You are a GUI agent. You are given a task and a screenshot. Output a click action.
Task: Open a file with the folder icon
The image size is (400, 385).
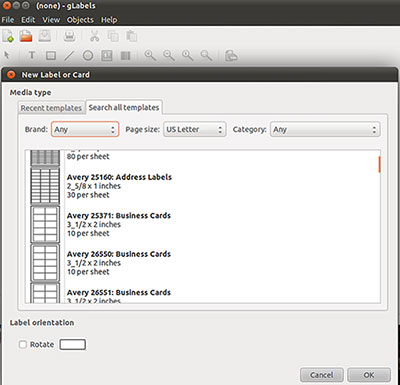point(26,36)
